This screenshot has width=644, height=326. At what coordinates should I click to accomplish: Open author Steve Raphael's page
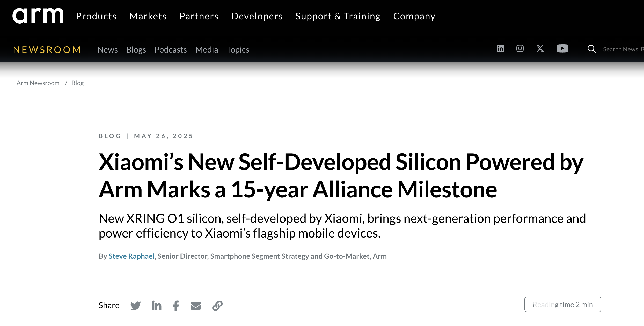(x=131, y=256)
